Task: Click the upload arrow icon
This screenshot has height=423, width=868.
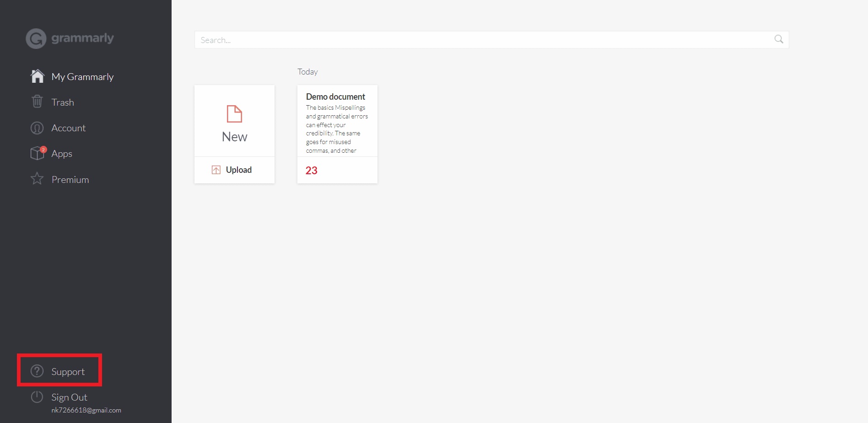Action: pyautogui.click(x=216, y=170)
